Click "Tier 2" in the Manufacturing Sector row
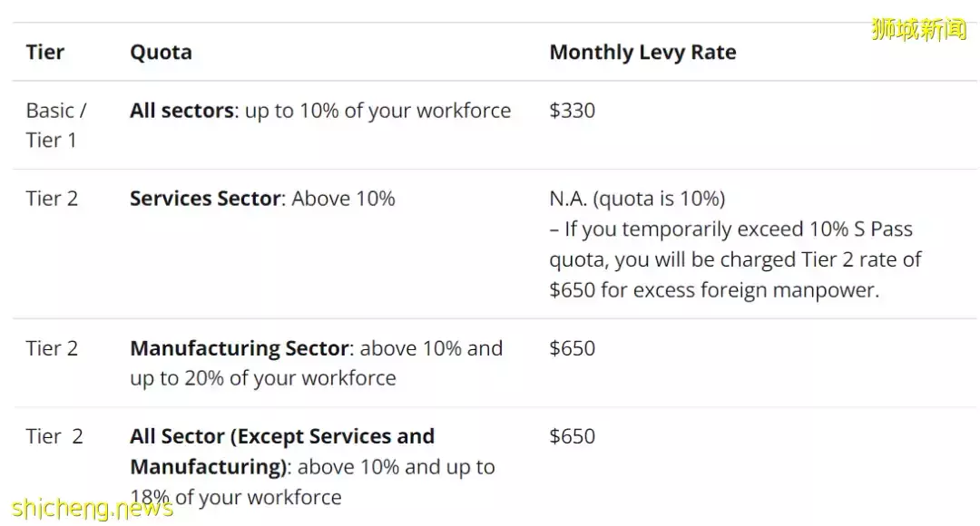The image size is (980, 526). coord(52,348)
